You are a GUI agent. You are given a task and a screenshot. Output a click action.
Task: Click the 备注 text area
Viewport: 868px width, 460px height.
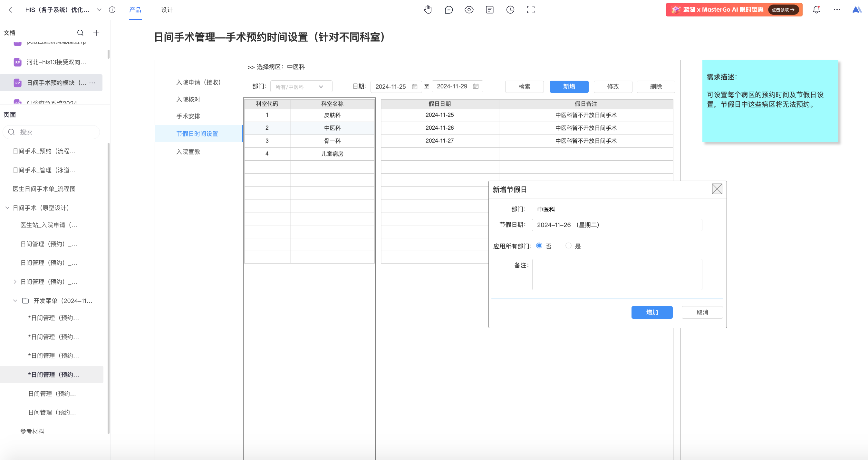617,274
